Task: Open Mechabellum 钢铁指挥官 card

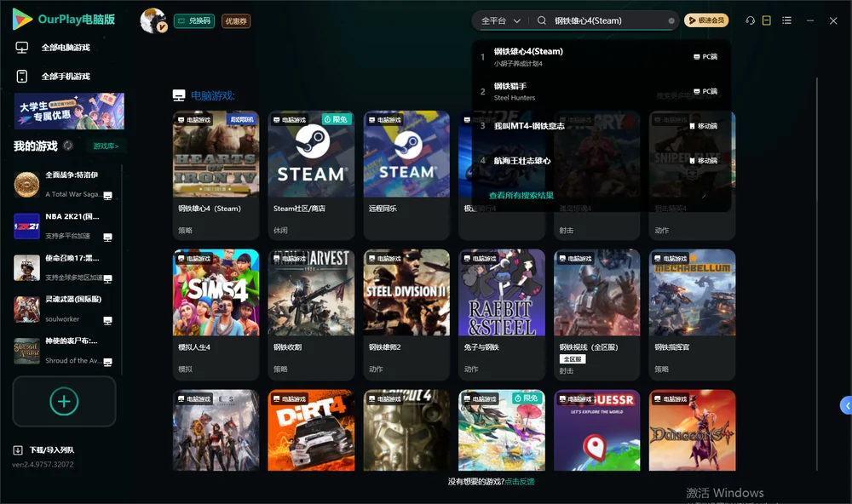Action: 692,314
